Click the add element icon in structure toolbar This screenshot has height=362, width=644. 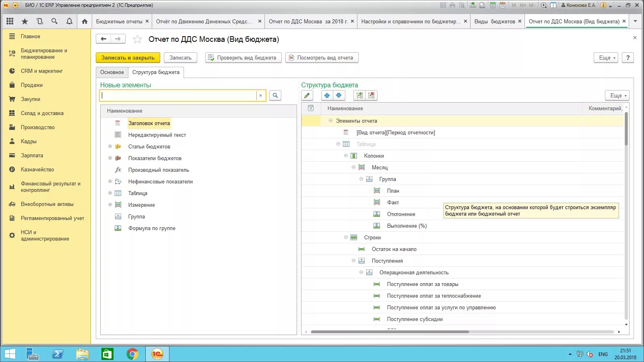click(x=359, y=95)
